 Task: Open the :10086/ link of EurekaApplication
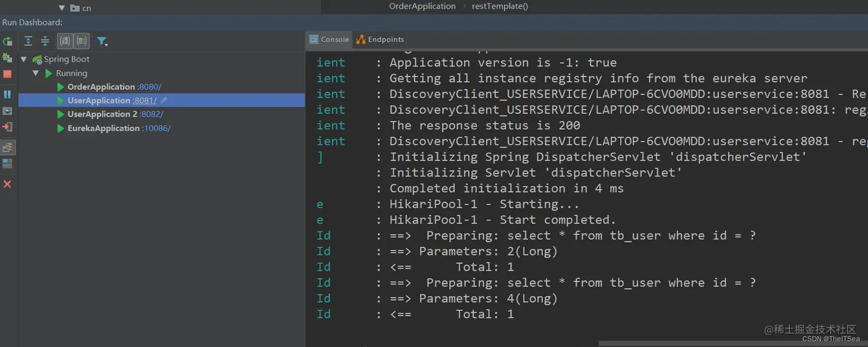click(x=156, y=128)
